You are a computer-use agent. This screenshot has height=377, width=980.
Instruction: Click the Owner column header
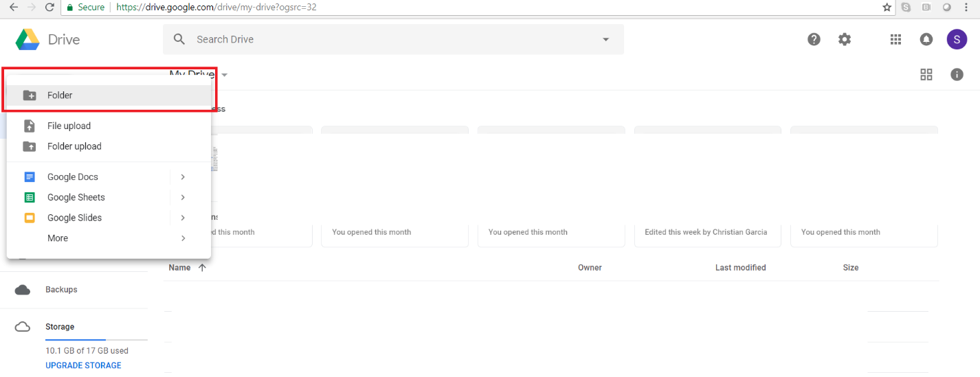click(x=590, y=268)
